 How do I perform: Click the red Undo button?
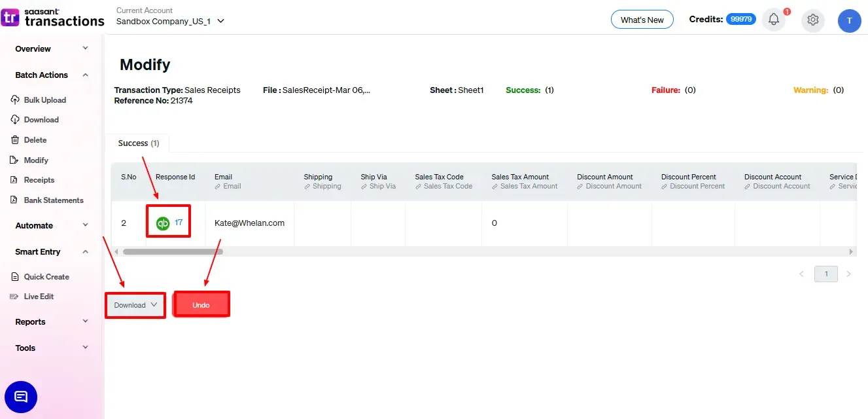201,305
